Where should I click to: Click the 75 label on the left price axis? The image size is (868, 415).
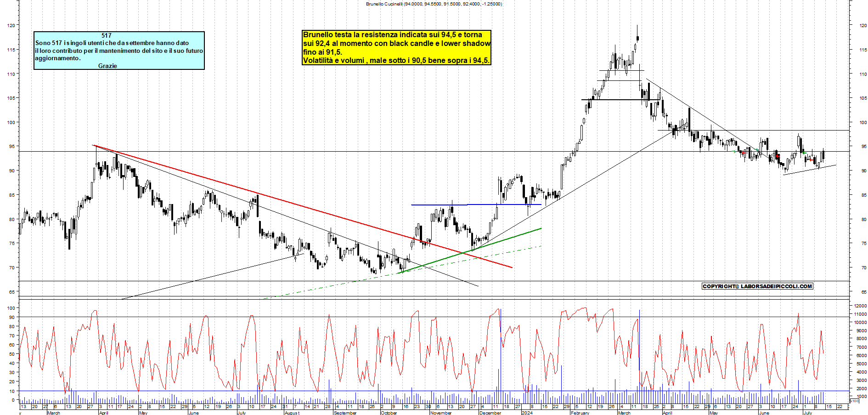tap(12, 244)
